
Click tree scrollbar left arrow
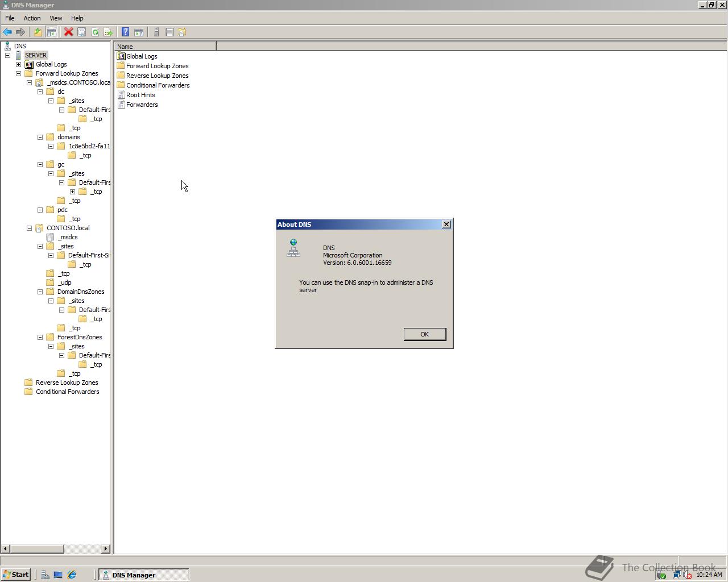pyautogui.click(x=5, y=549)
